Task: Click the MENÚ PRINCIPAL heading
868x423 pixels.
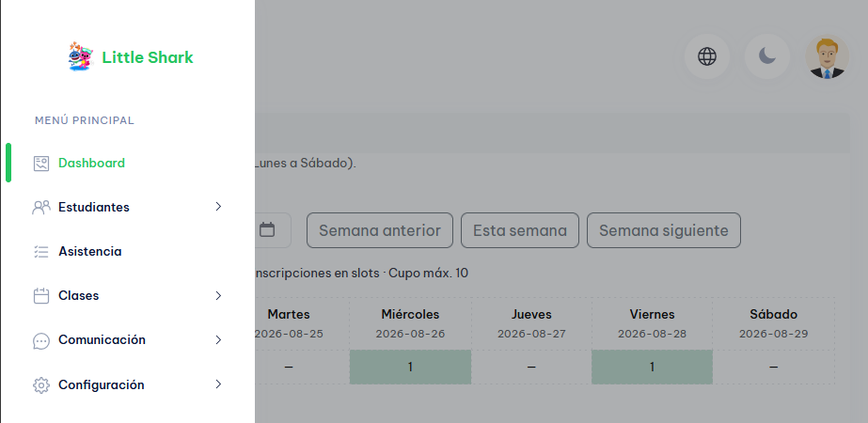Action: [84, 120]
